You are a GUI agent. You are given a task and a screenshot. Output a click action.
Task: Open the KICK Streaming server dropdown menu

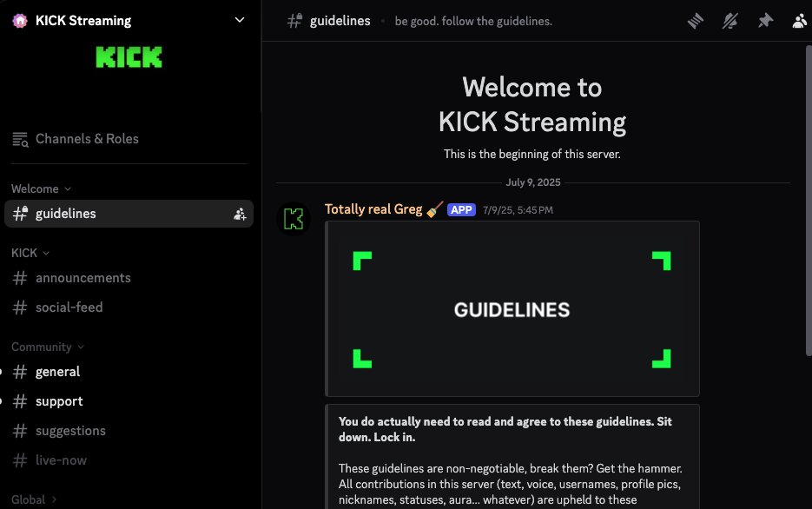[x=239, y=20]
